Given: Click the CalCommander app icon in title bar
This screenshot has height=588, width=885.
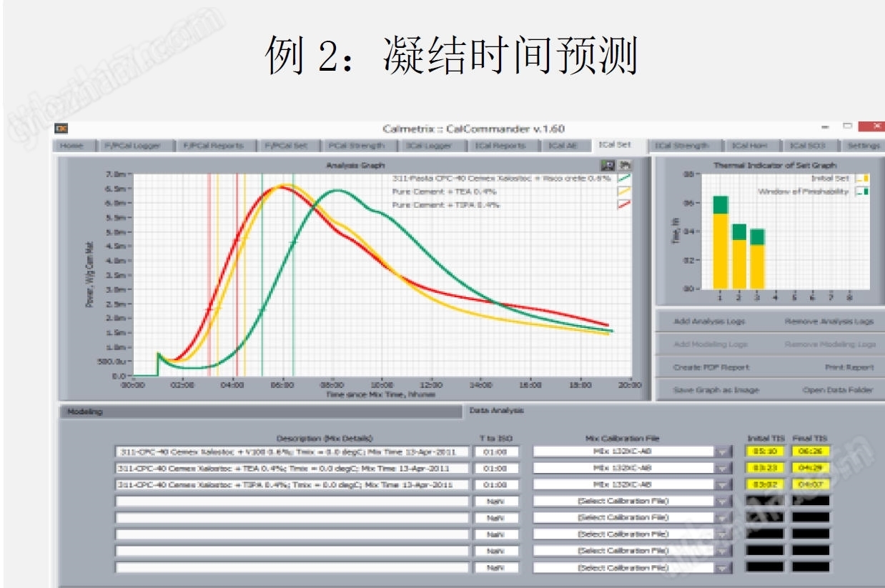Looking at the screenshot, I should tap(62, 129).
